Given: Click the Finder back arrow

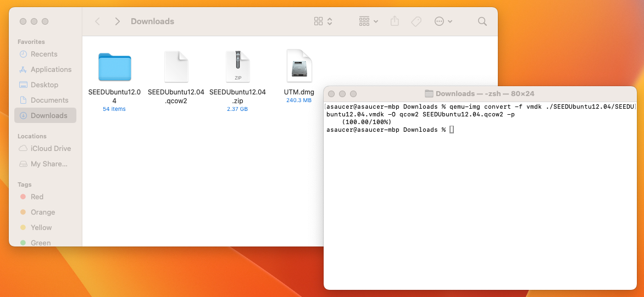Looking at the screenshot, I should [x=97, y=21].
